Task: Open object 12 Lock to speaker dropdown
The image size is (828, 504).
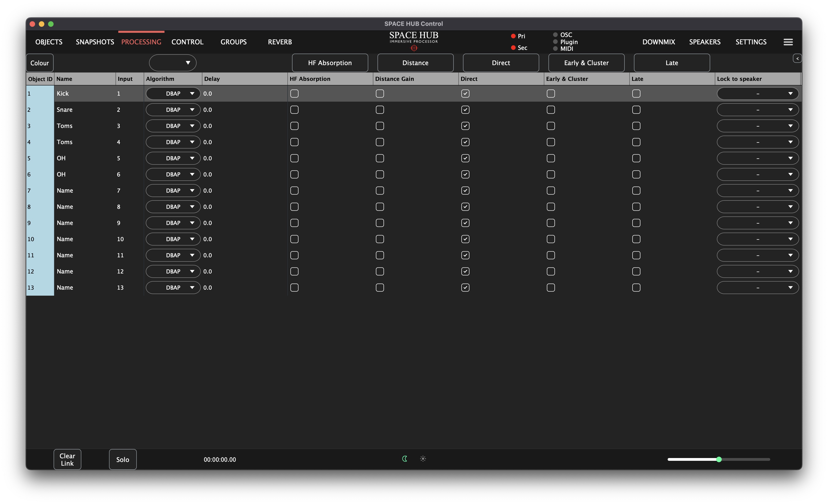Action: click(x=758, y=271)
